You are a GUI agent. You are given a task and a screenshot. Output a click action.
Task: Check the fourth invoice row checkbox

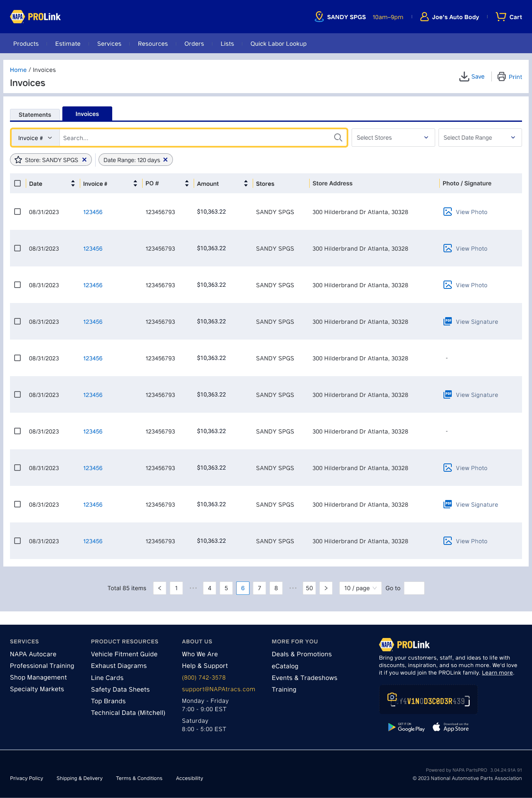point(17,321)
